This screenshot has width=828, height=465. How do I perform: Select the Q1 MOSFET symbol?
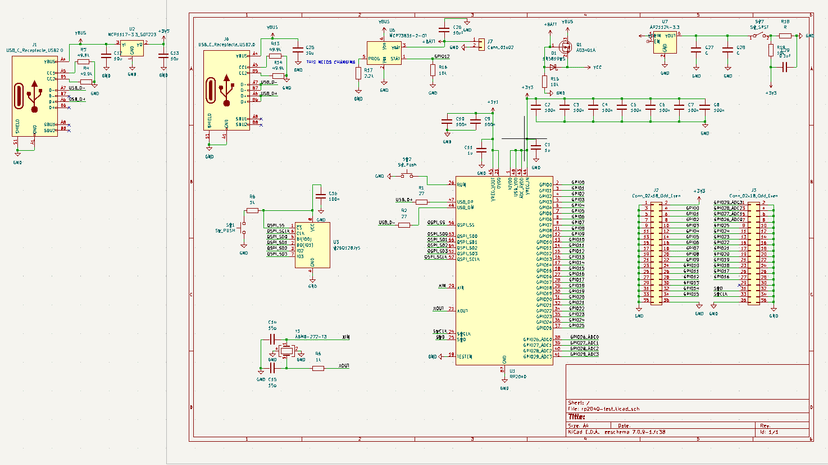[x=566, y=46]
